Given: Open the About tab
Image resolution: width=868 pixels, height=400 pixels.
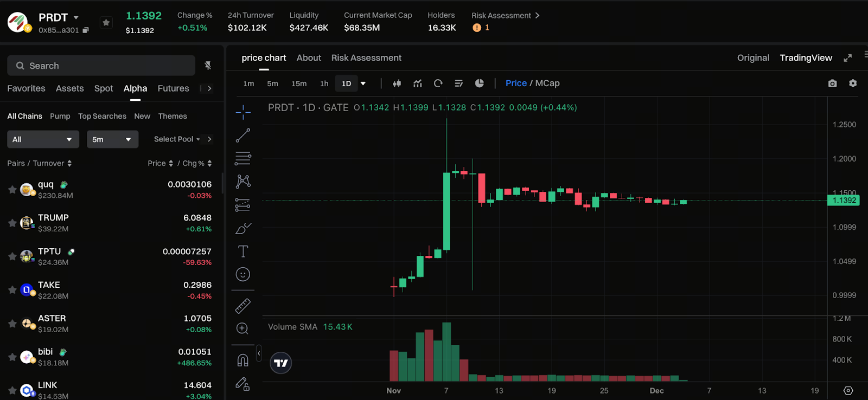Looking at the screenshot, I should tap(309, 58).
